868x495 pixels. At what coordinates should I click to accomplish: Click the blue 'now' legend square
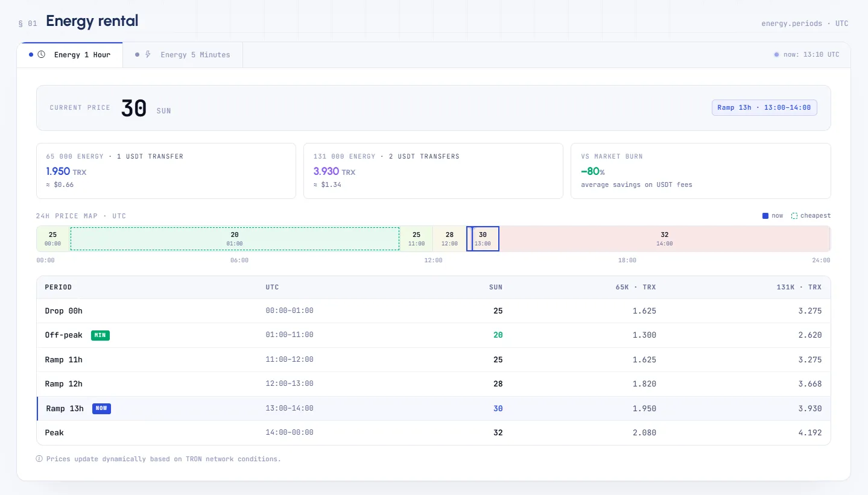765,216
